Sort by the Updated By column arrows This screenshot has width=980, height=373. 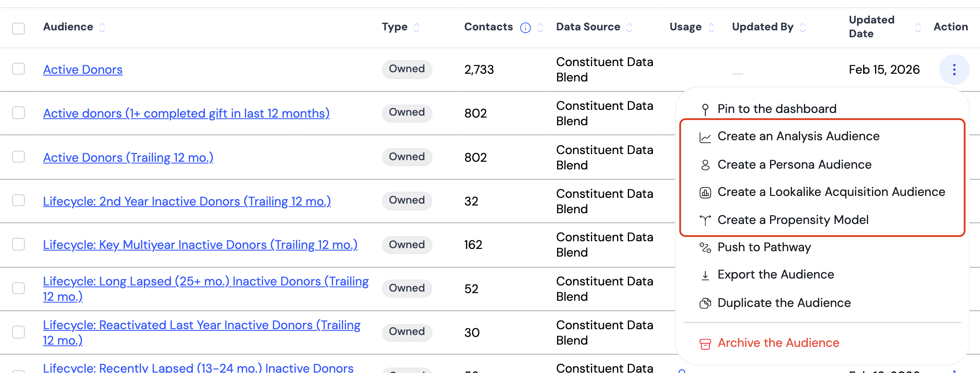coord(803,28)
